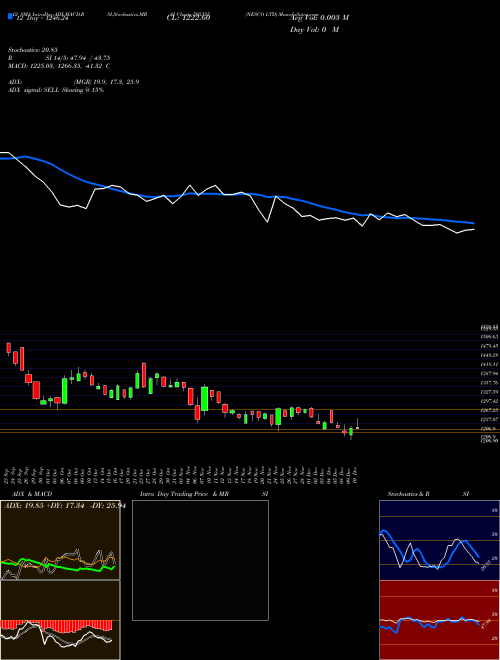
Task: Open the red-background RSI panel
Action: click(439, 620)
